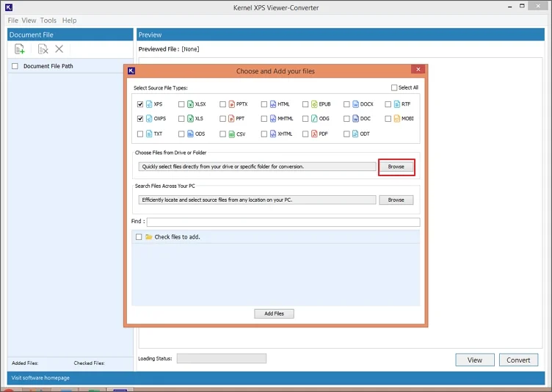Viewport: 552px width, 392px height.
Task: Open the View menu
Action: 29,21
